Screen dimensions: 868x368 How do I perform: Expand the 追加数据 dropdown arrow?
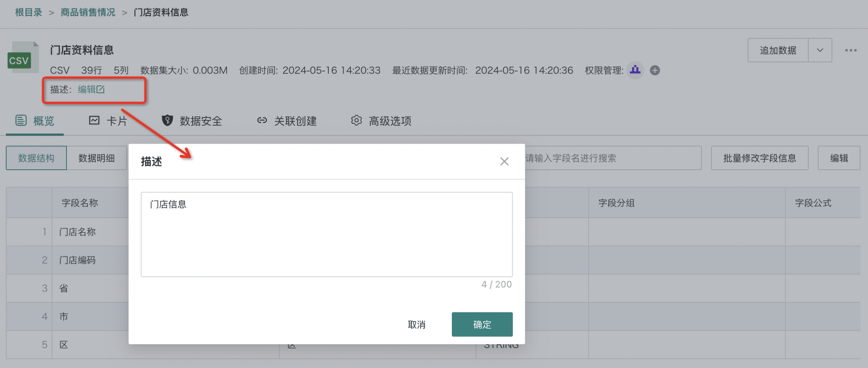(820, 50)
